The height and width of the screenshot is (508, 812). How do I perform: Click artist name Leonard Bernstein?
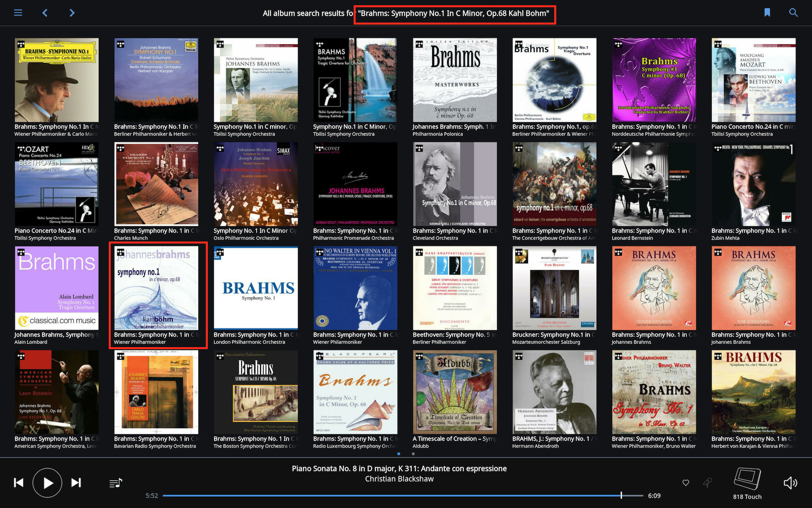632,238
